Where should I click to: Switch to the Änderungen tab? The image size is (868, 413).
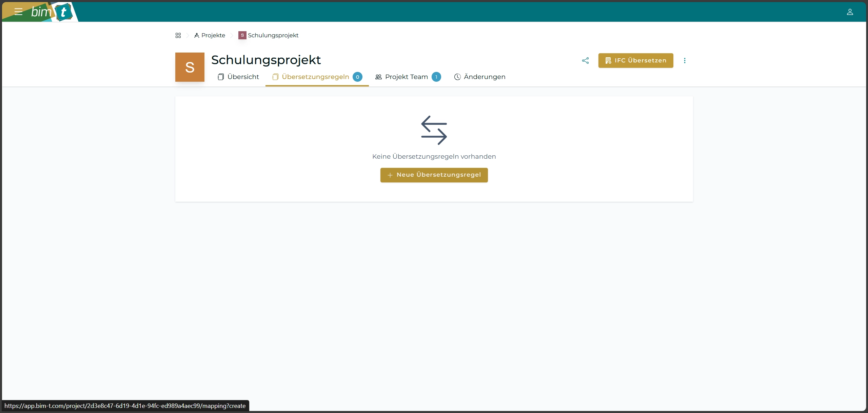480,77
